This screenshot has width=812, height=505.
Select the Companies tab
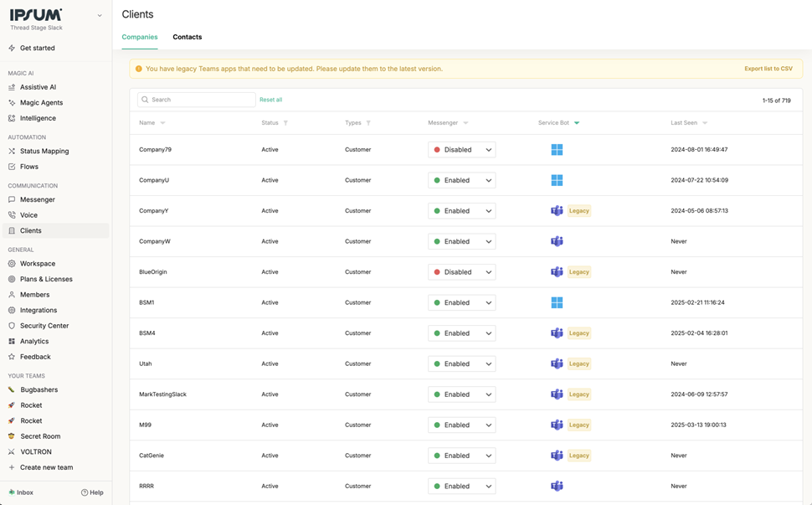click(140, 37)
